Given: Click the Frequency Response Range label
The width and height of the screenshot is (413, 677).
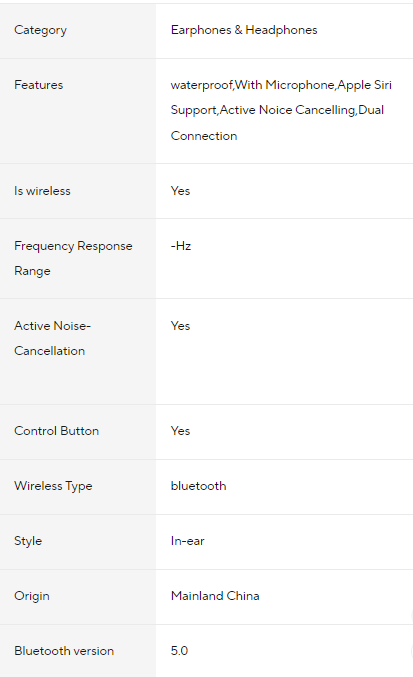Looking at the screenshot, I should click(x=73, y=258).
